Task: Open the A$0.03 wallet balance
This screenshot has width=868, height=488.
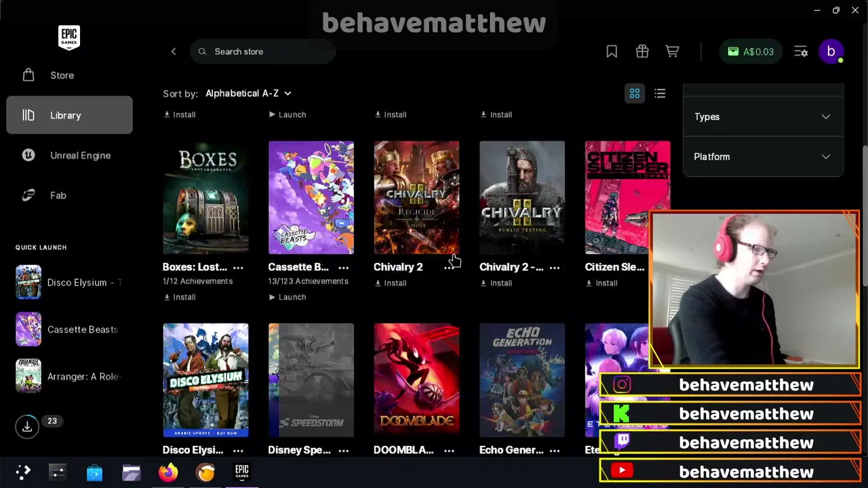Action: coord(750,52)
